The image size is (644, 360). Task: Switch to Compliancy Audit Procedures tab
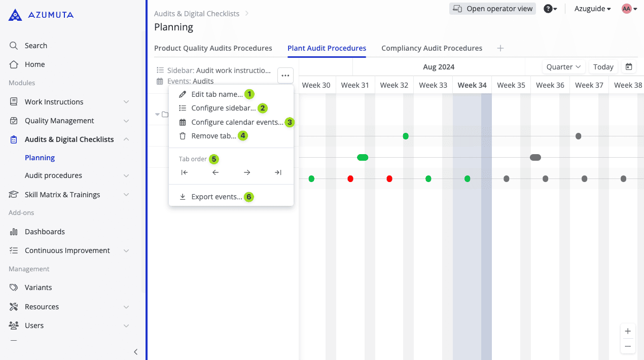pos(432,48)
